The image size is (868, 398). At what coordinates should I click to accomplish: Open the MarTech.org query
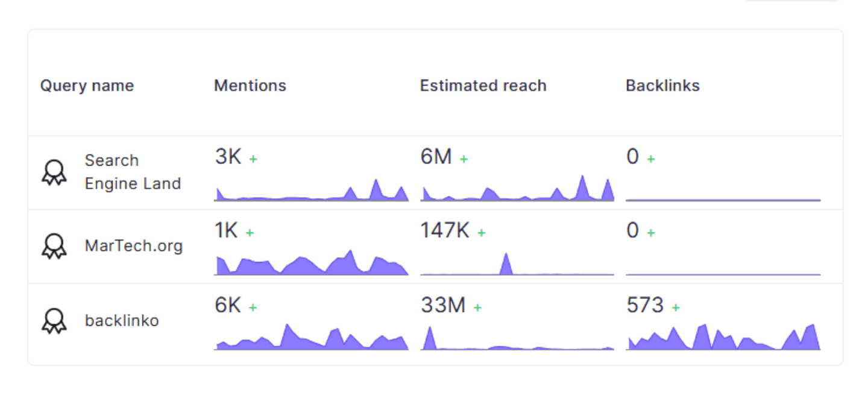coord(133,246)
